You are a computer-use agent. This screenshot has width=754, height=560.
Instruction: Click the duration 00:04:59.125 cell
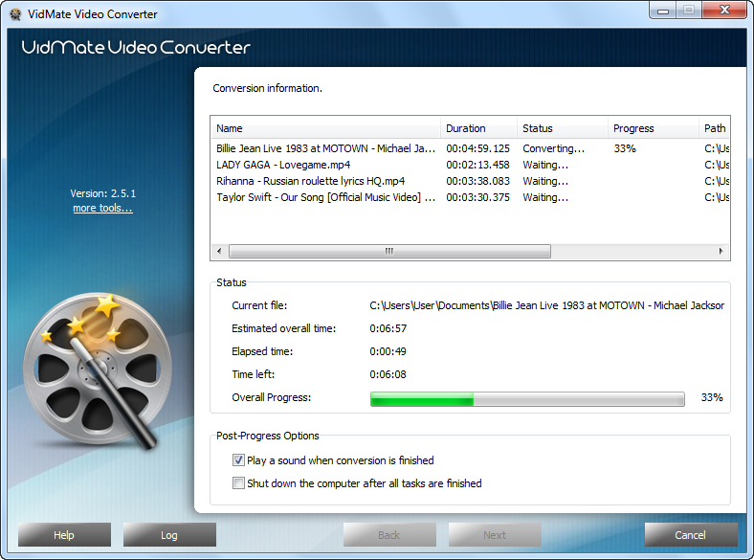coord(477,148)
